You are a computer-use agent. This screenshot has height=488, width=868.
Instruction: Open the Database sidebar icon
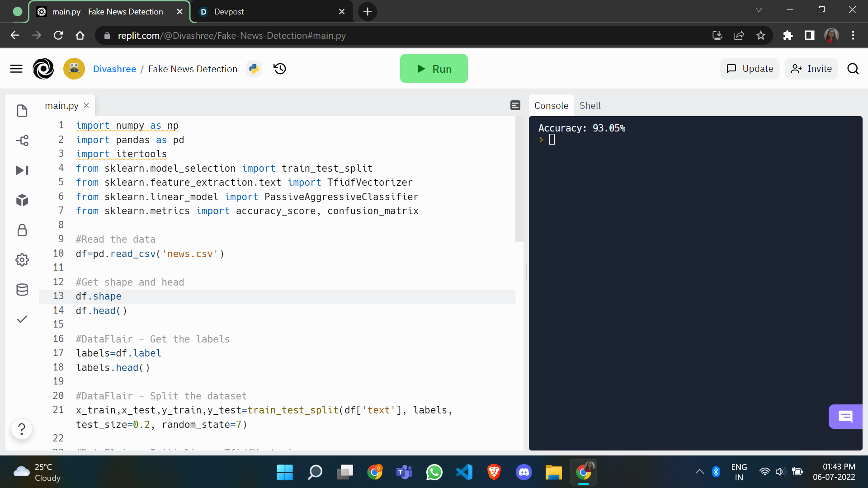[x=22, y=290]
